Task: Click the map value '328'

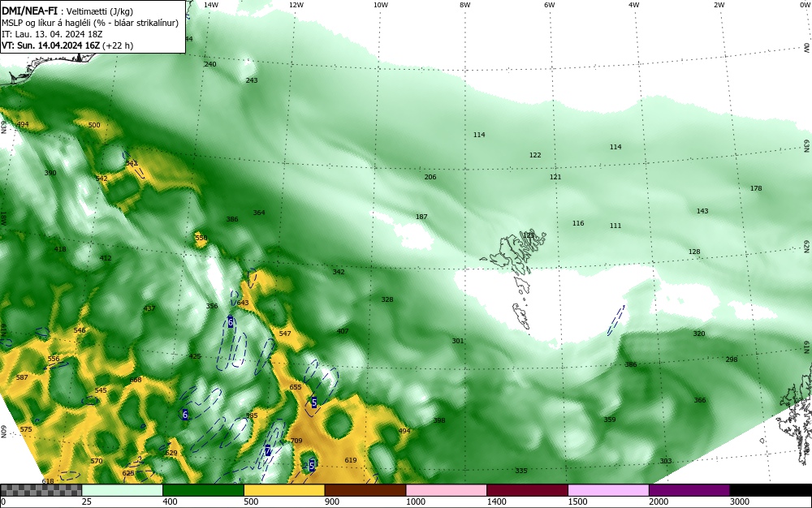Action: coord(387,299)
